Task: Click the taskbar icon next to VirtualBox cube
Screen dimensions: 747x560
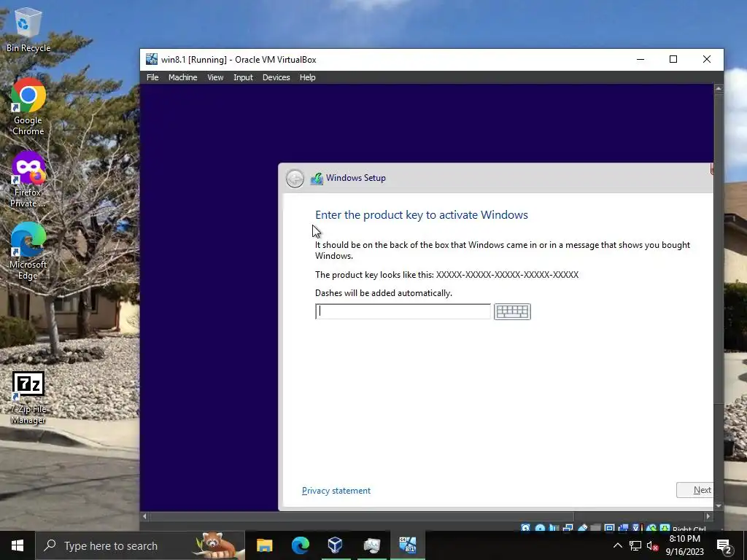Action: 371,545
